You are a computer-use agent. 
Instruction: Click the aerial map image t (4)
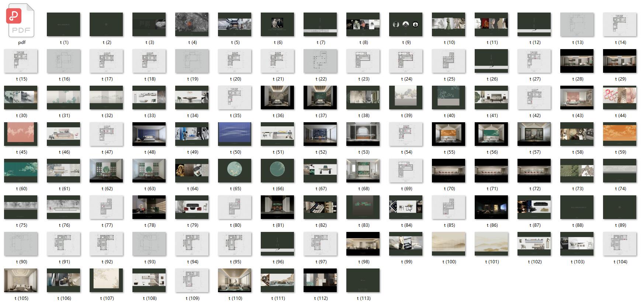[x=192, y=24]
